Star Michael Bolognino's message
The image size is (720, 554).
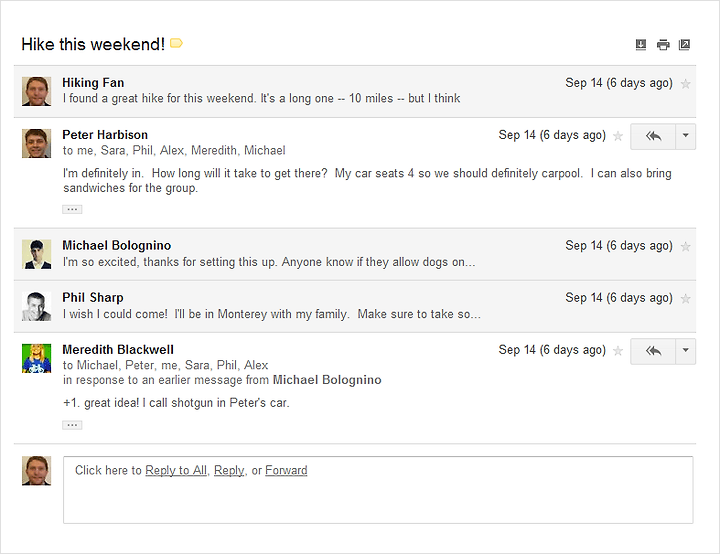[x=686, y=247]
